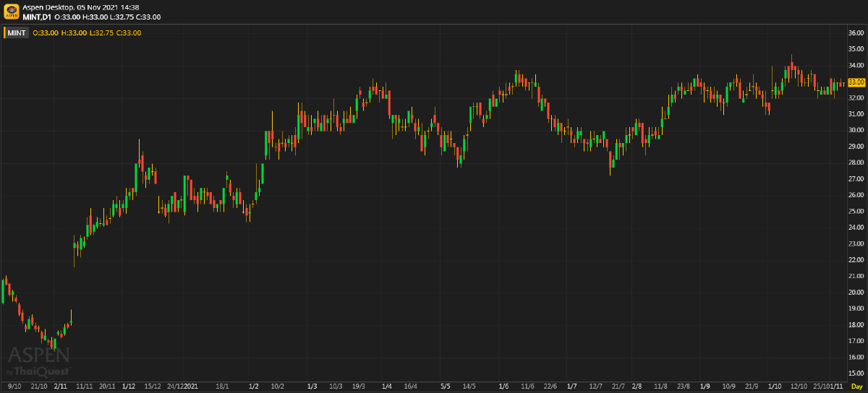Click the 2/8 date axis label
This screenshot has width=868, height=393.
click(637, 387)
